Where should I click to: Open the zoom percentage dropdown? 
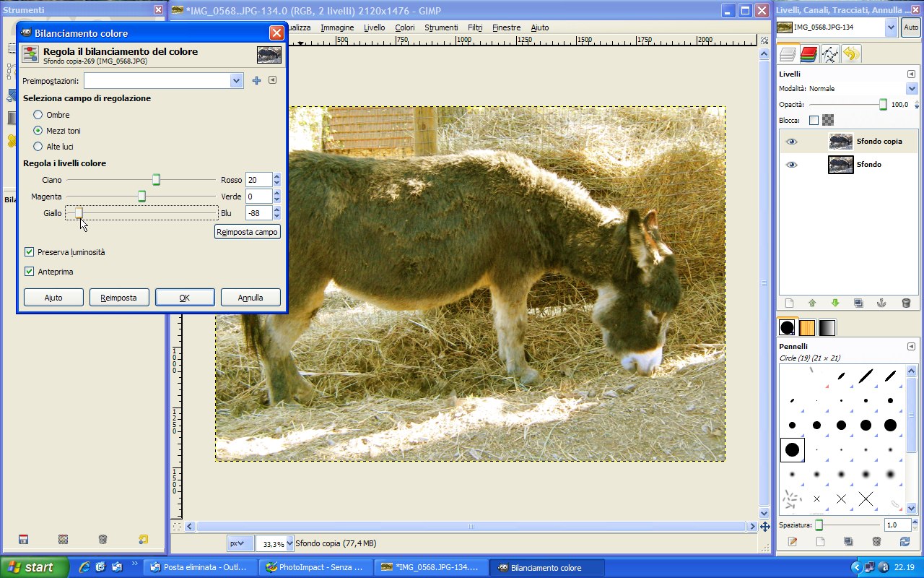tap(289, 543)
